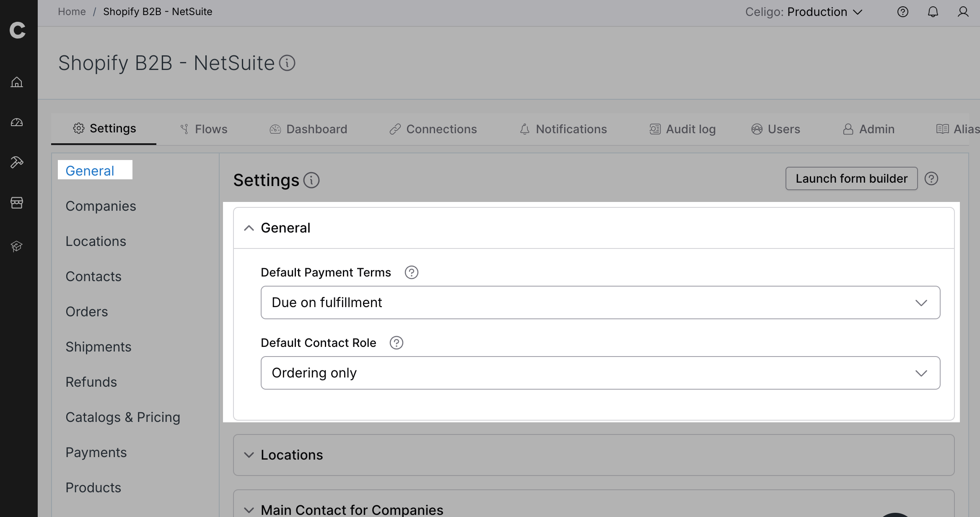Select Locations in settings side menu
This screenshot has height=517, width=980.
click(96, 241)
